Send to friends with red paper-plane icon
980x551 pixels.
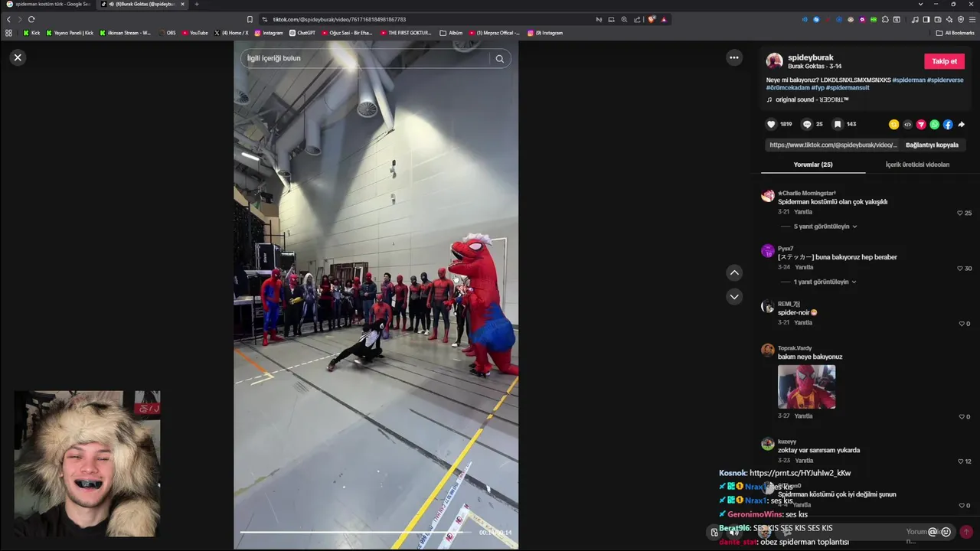click(921, 124)
